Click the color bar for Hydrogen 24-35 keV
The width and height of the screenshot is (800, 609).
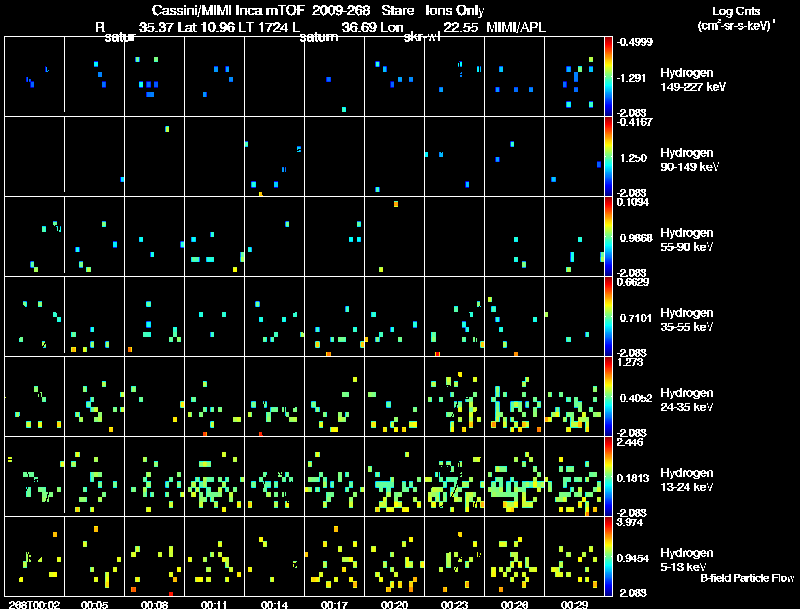(609, 397)
